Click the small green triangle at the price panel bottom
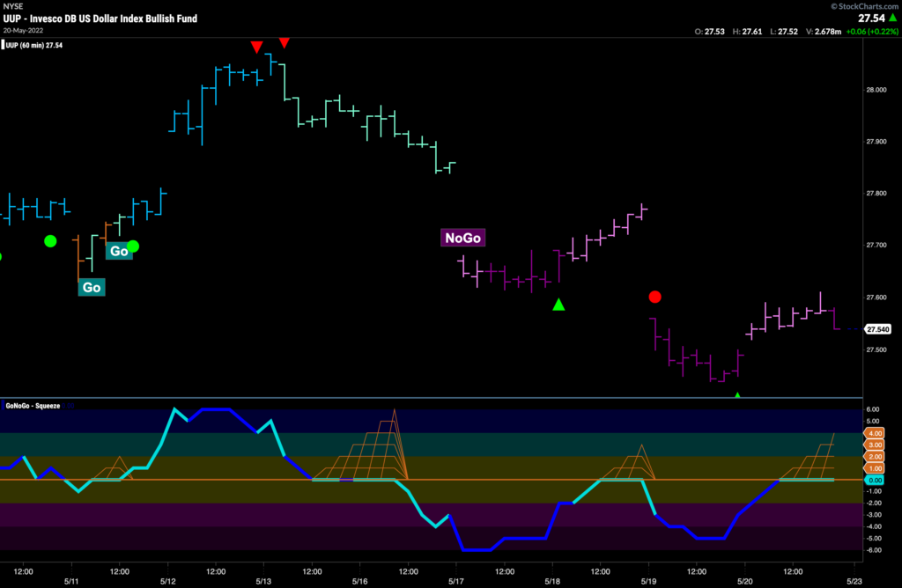This screenshot has height=588, width=902. [737, 395]
